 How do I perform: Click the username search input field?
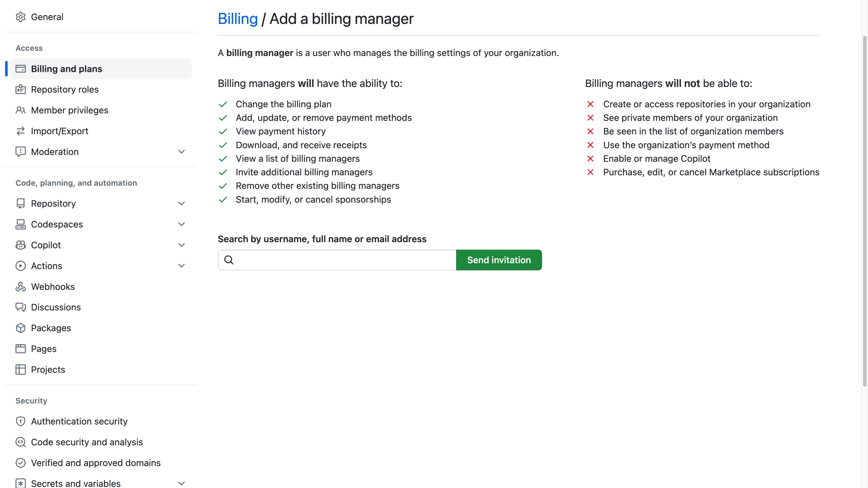[x=337, y=260]
